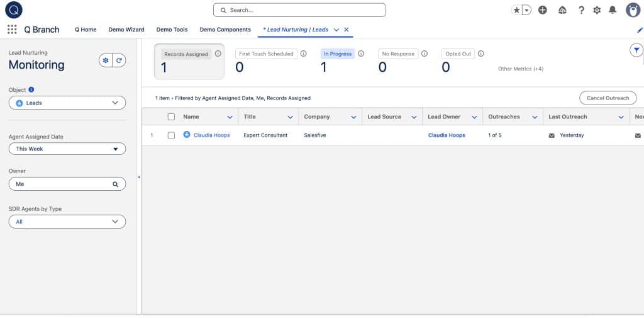This screenshot has height=318, width=644.
Task: Open the Object Leads dropdown
Action: click(67, 103)
